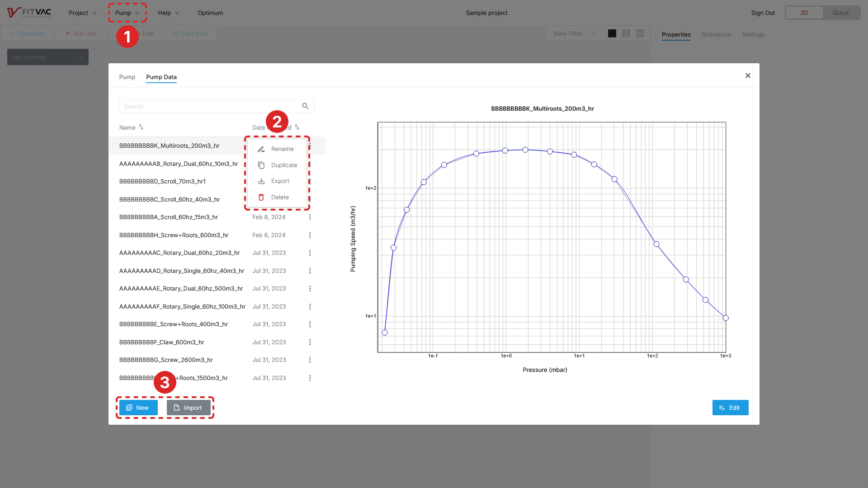Switch to Quick mode

(x=841, y=13)
